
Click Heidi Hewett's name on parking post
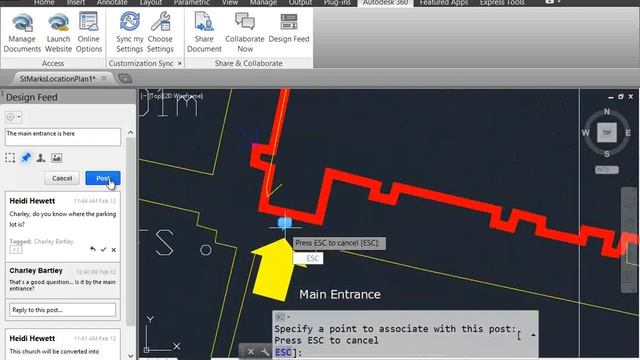click(32, 201)
